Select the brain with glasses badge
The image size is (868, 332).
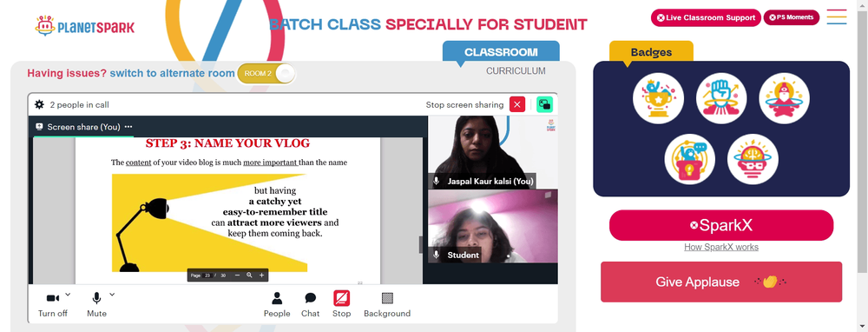tap(753, 160)
